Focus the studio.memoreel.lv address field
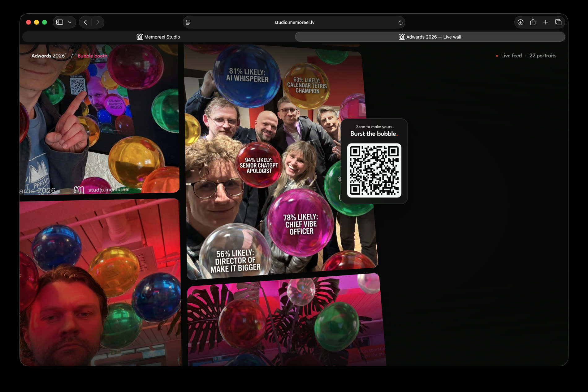 coord(294,22)
